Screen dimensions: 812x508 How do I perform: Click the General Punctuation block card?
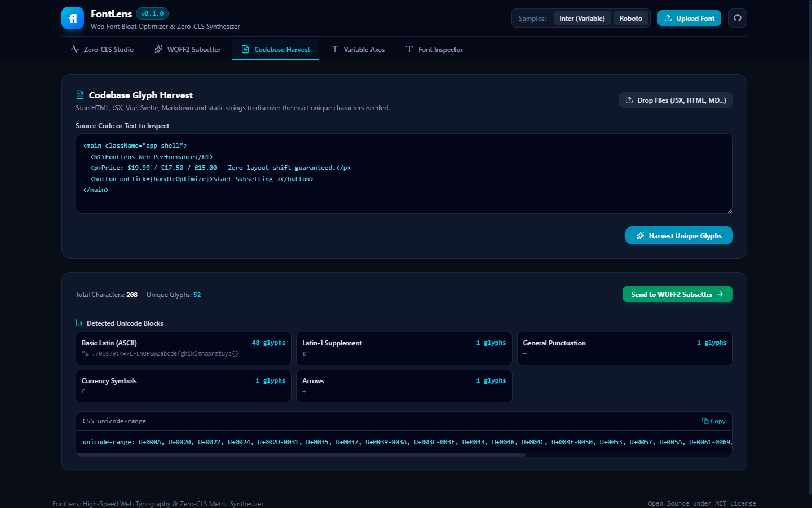tap(625, 348)
